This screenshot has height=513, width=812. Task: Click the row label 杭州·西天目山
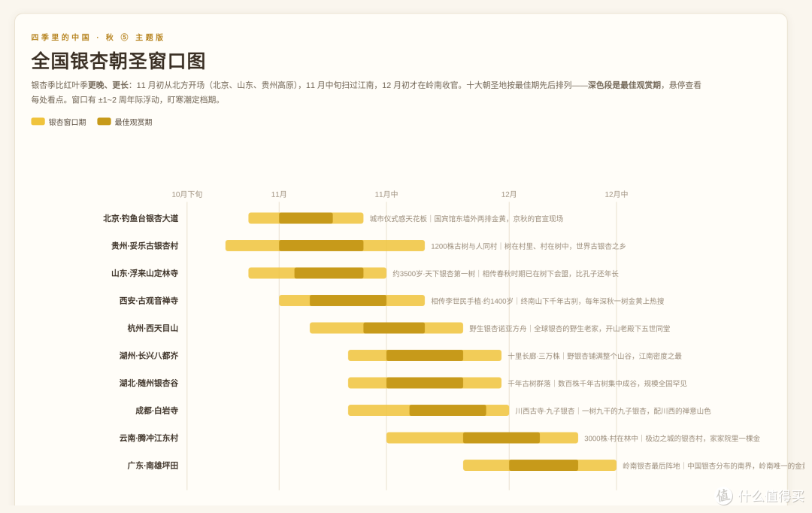[x=153, y=328]
